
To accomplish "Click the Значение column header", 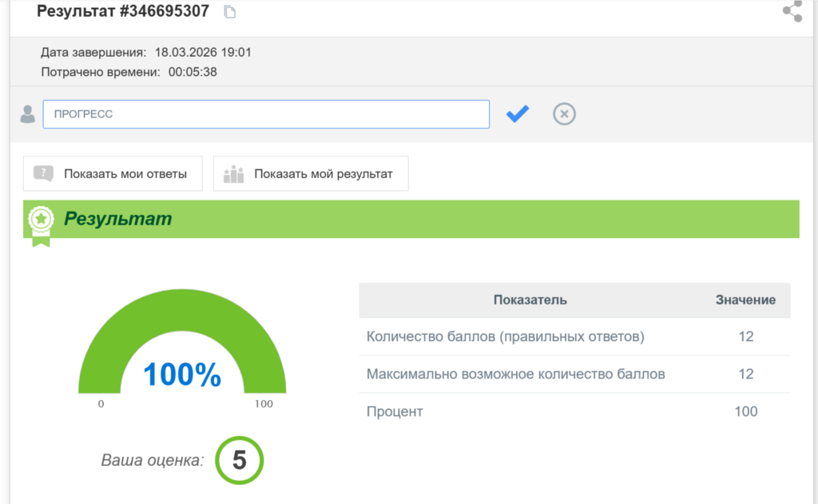I will tap(745, 300).
